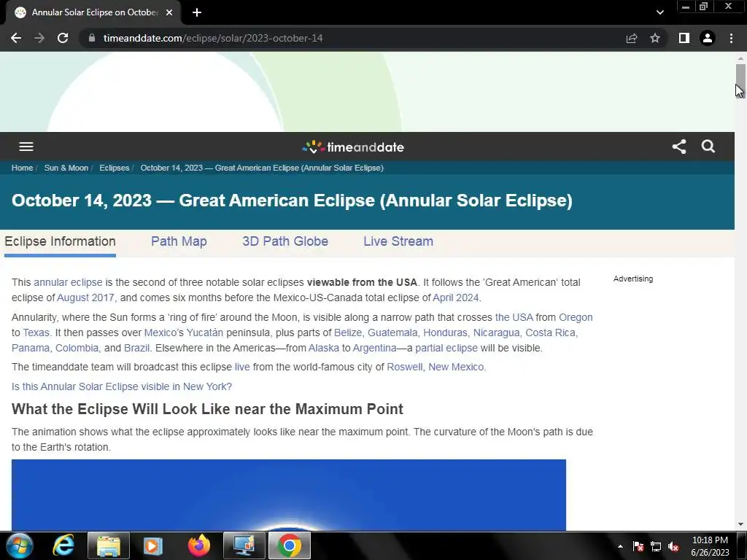The height and width of the screenshot is (560, 747).
Task: Click the scrollbar down arrow
Action: [x=740, y=524]
